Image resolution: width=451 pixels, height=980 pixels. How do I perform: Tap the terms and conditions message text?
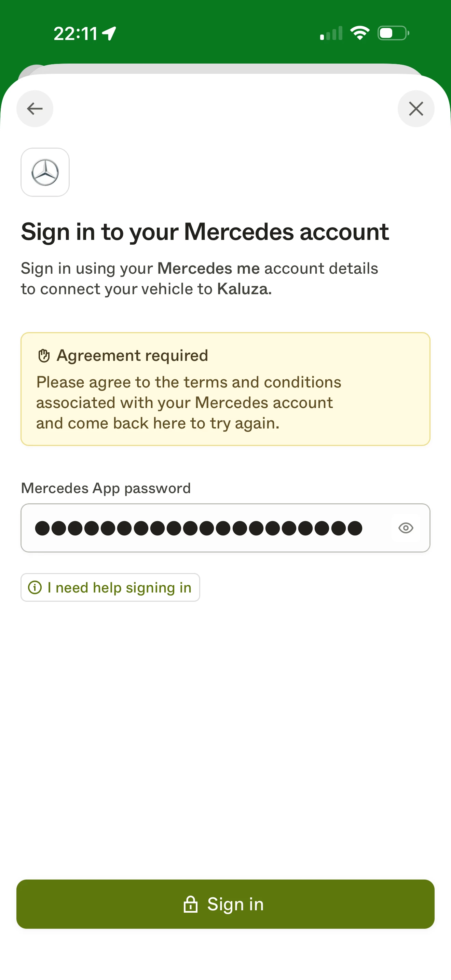click(189, 403)
